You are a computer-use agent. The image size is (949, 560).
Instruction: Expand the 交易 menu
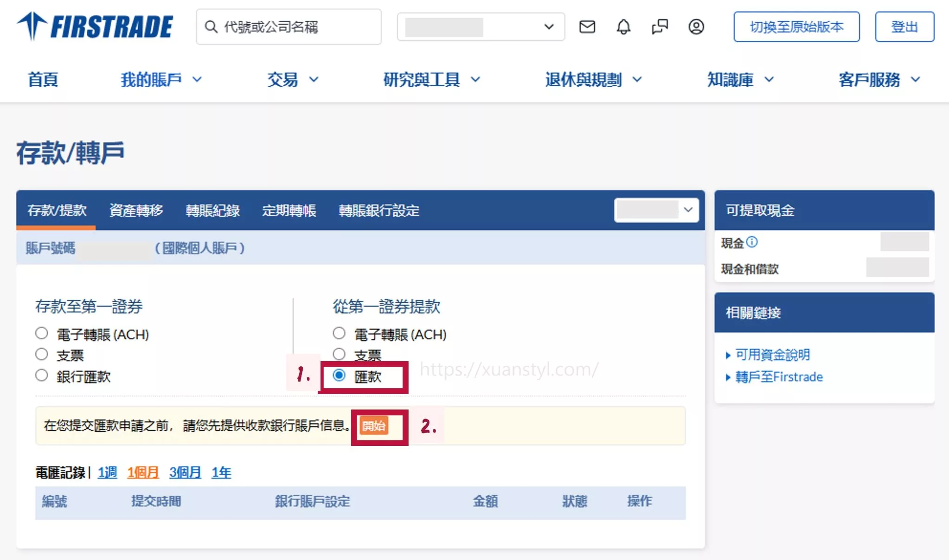[x=293, y=80]
